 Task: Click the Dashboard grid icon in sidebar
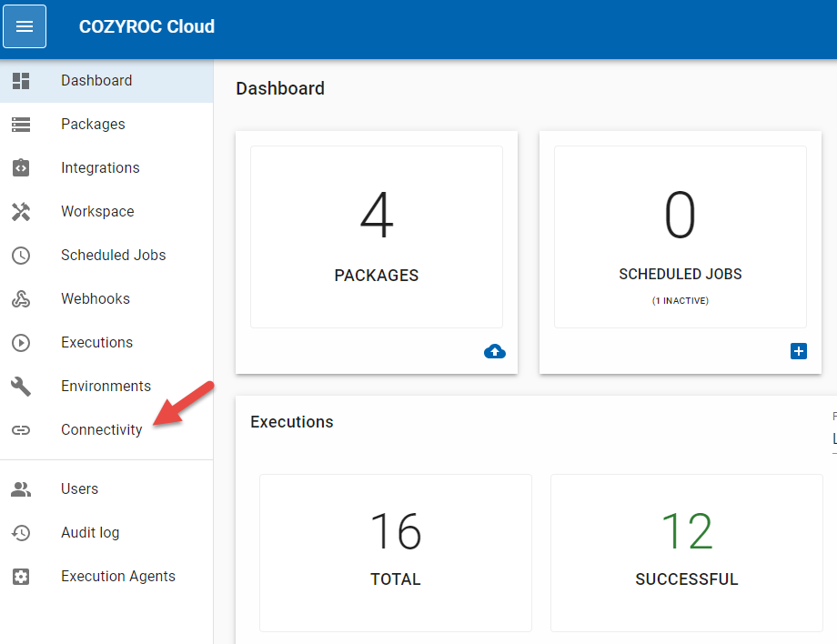coord(21,81)
